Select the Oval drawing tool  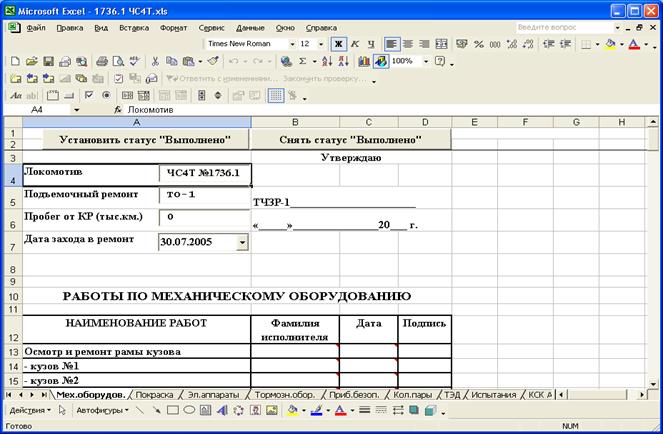click(x=189, y=410)
